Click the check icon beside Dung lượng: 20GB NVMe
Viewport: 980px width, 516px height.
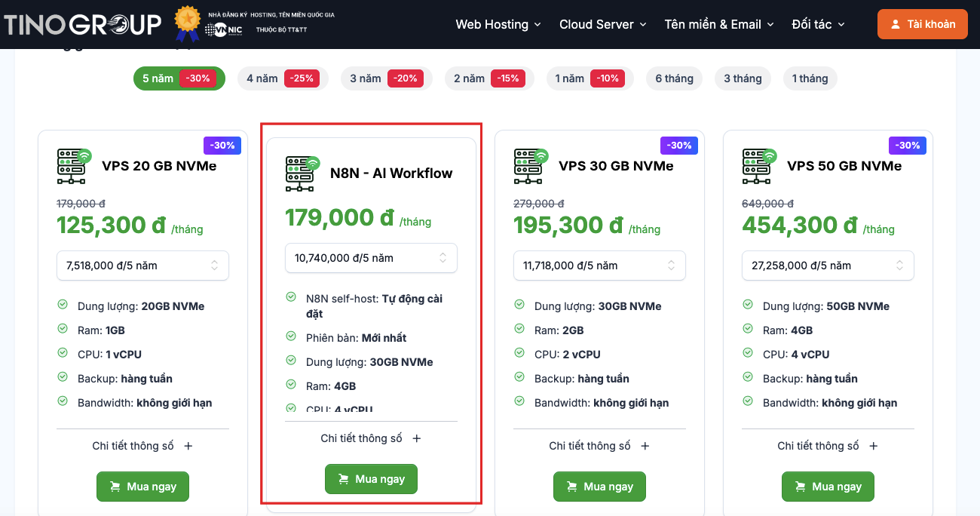pyautogui.click(x=63, y=305)
